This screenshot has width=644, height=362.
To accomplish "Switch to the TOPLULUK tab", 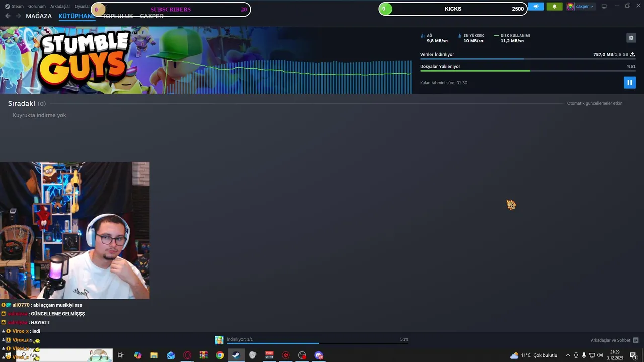I will (118, 16).
